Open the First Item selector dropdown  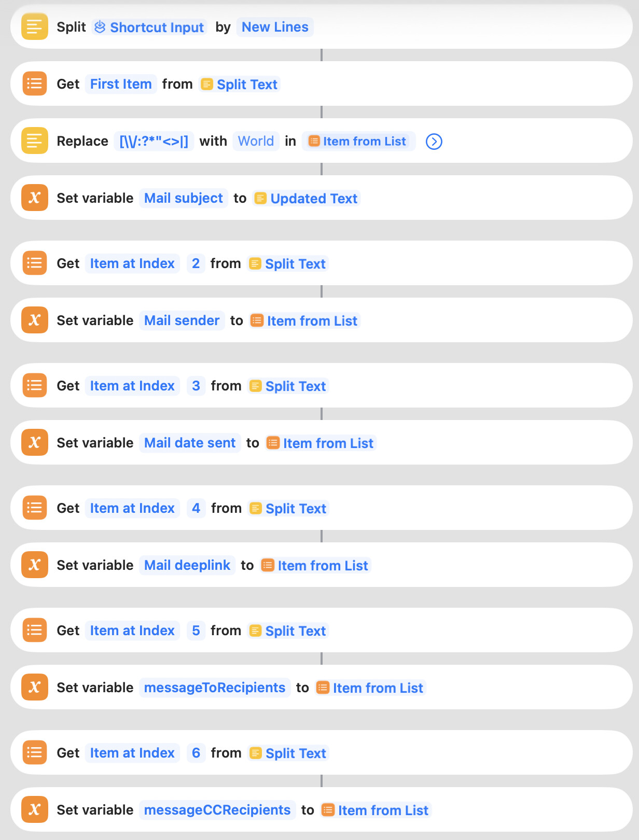(x=121, y=84)
